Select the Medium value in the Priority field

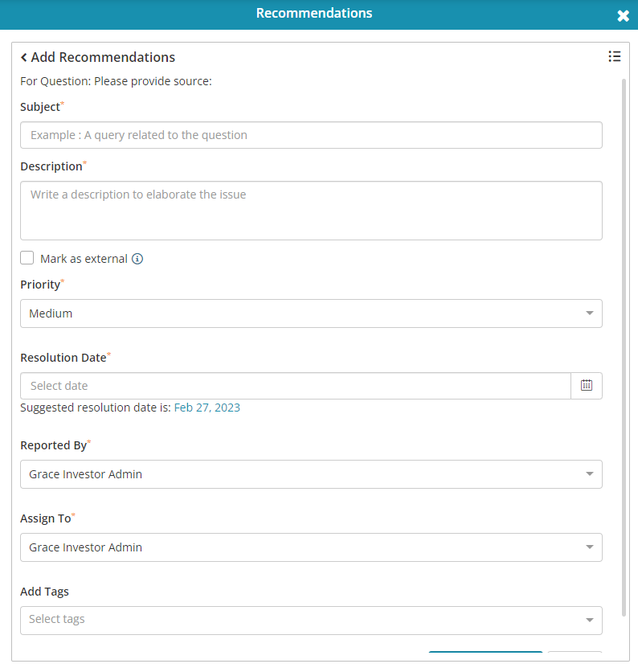coord(51,313)
